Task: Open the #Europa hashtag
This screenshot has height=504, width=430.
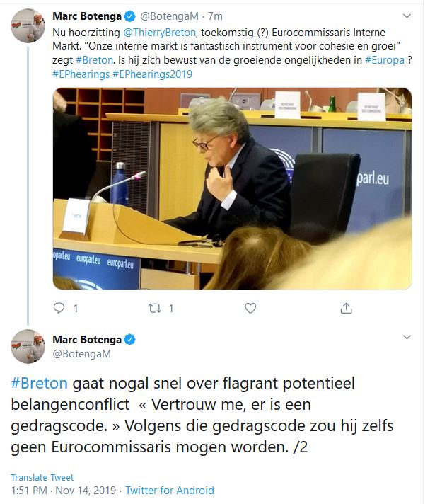Action: [385, 60]
